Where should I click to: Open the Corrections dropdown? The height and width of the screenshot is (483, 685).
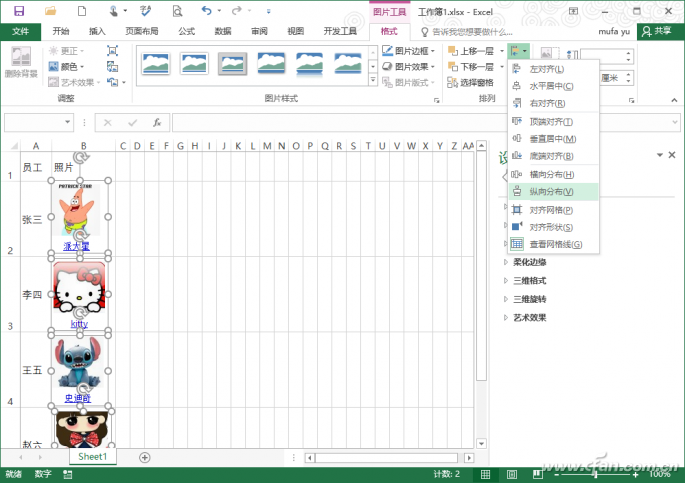coord(66,51)
